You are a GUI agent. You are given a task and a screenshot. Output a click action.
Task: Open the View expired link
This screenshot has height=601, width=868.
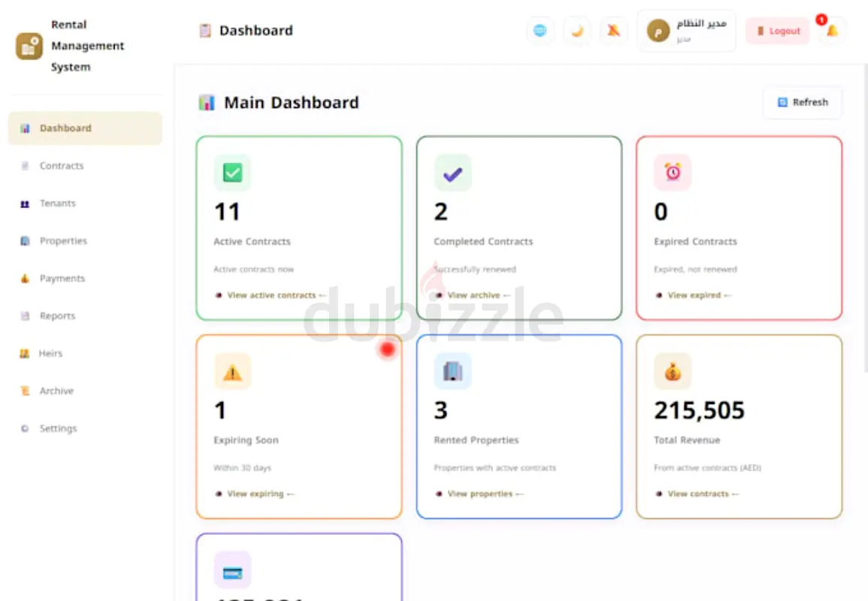coord(694,295)
